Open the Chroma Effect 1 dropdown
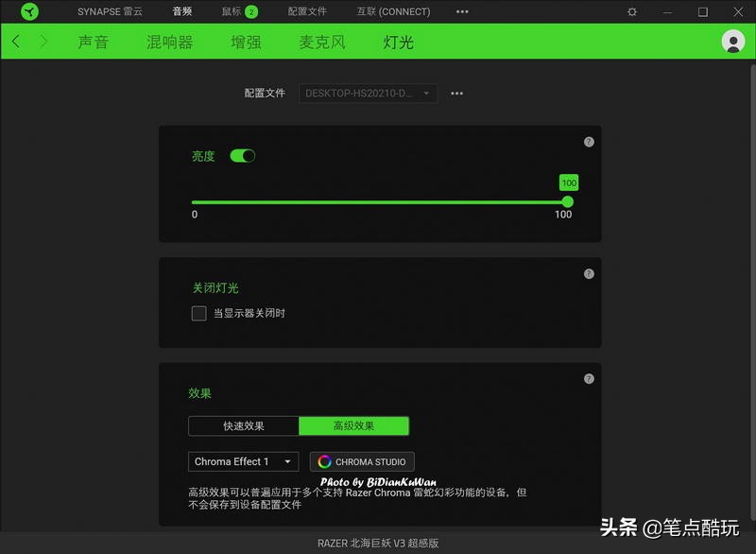 pyautogui.click(x=243, y=461)
